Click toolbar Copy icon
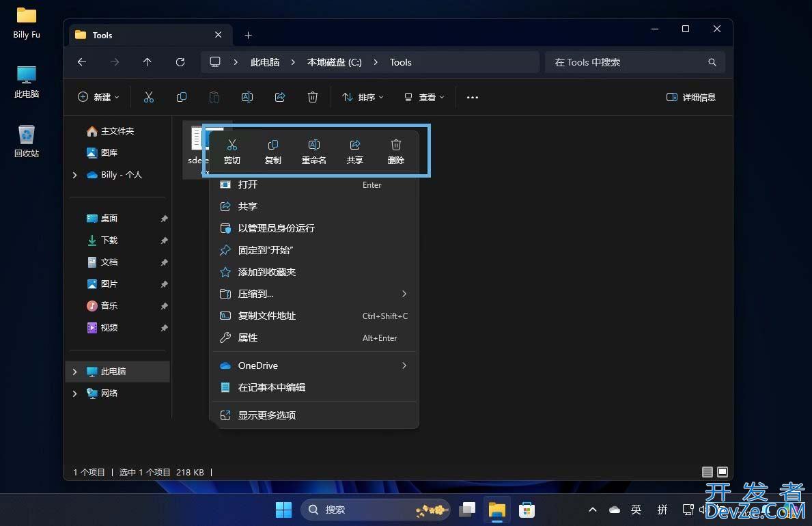This screenshot has width=812, height=526. (x=181, y=97)
